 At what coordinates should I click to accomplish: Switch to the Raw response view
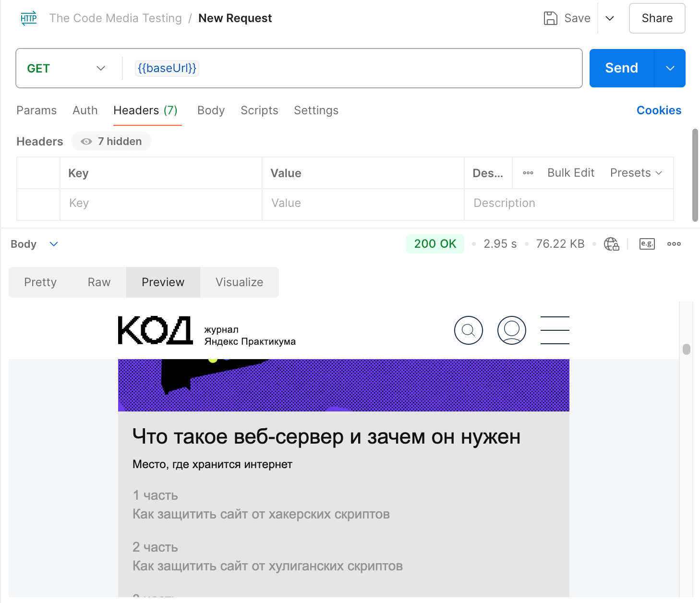click(x=98, y=282)
